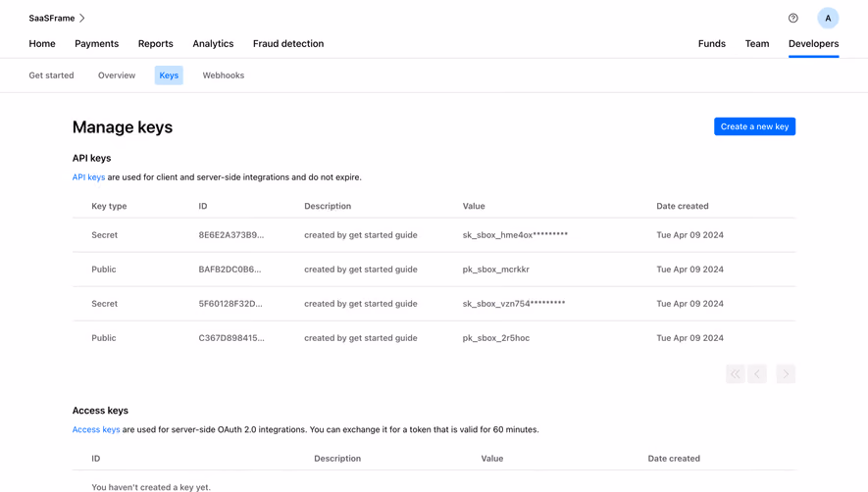This screenshot has width=868, height=492.
Task: Open the user avatar A menu
Action: click(828, 19)
